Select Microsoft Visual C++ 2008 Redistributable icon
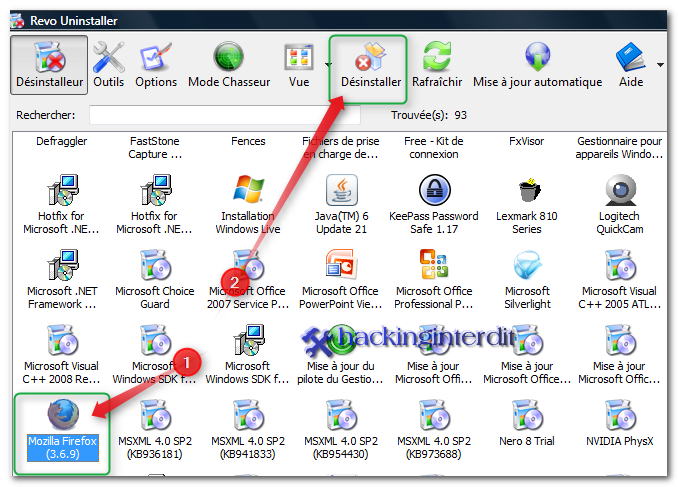The height and width of the screenshot is (487, 678). coord(63,340)
